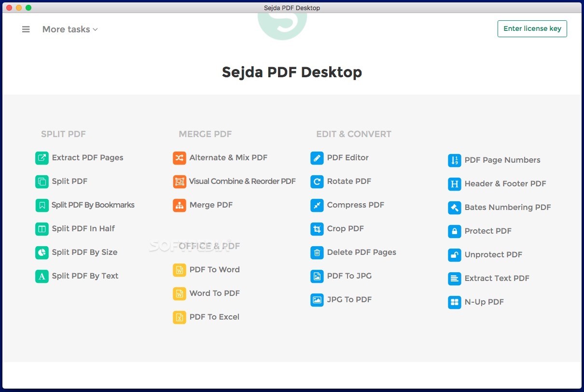Launch the PDF Editor link

point(348,158)
